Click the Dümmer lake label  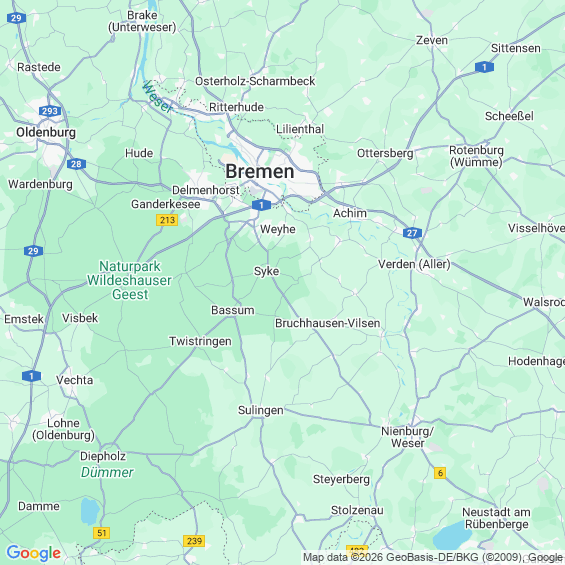107,472
